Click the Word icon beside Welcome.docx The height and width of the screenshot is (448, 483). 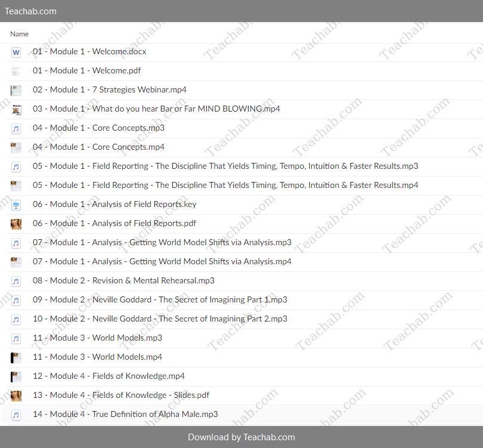tap(16, 52)
